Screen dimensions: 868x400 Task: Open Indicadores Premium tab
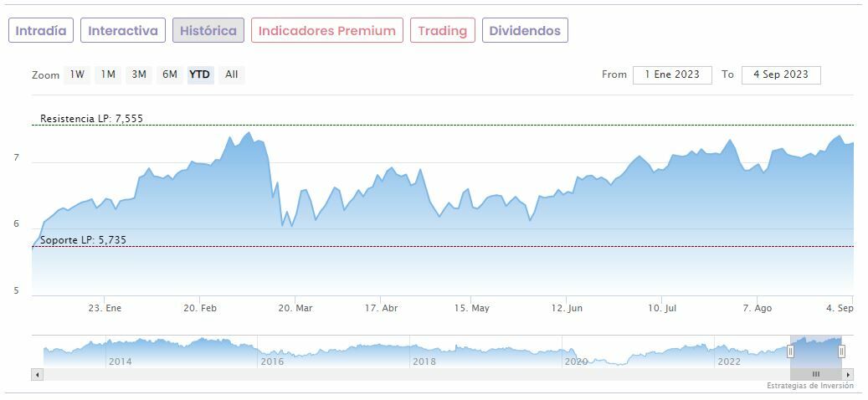tap(326, 31)
